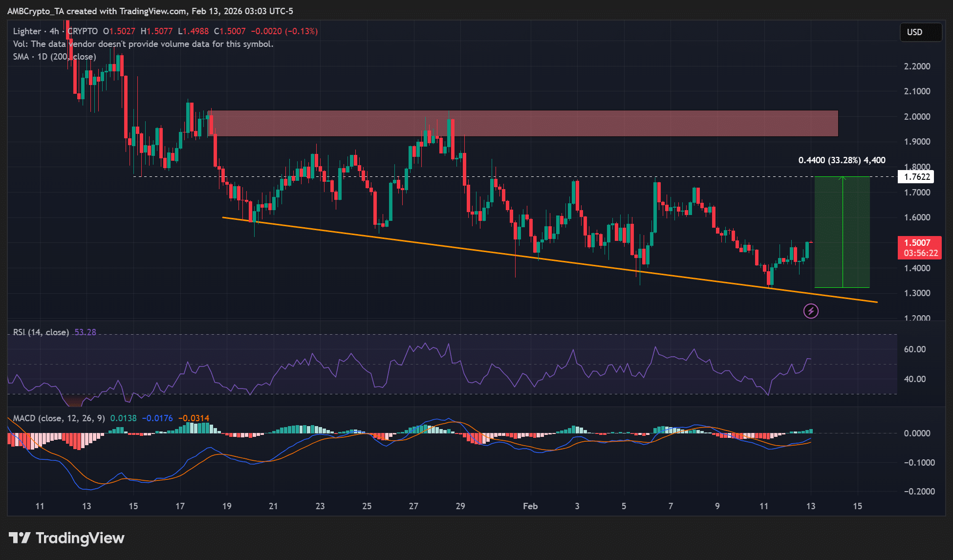Click the 2.0000 level on price scale
The image size is (953, 560).
(917, 117)
